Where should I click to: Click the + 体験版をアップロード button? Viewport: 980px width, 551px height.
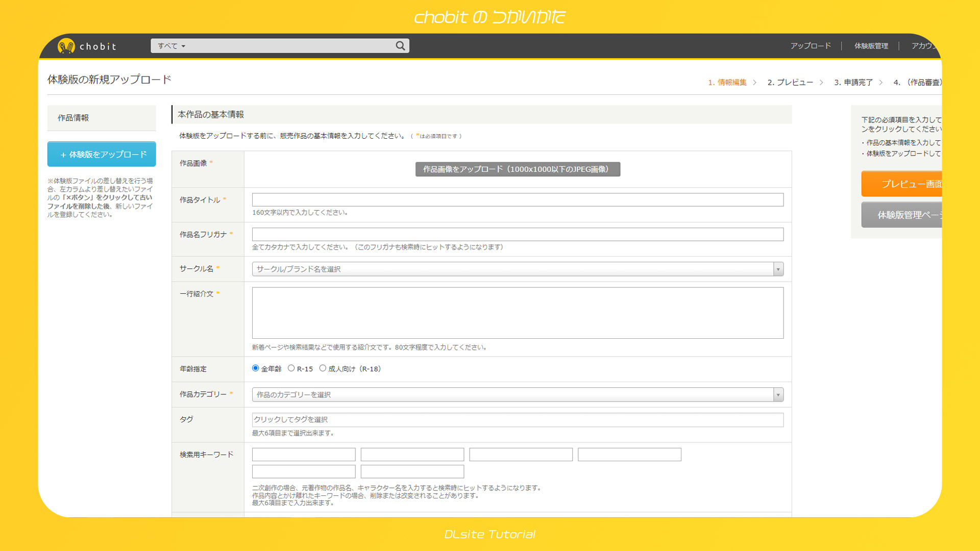[x=102, y=154]
